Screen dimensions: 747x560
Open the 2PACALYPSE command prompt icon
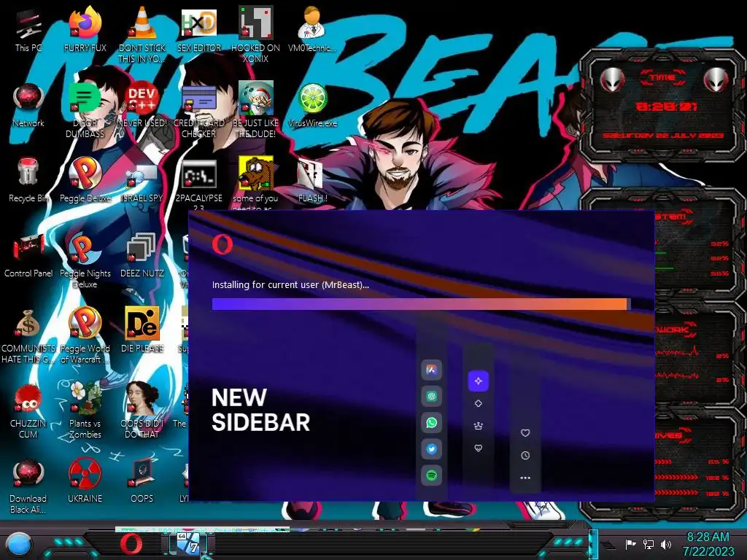(199, 183)
